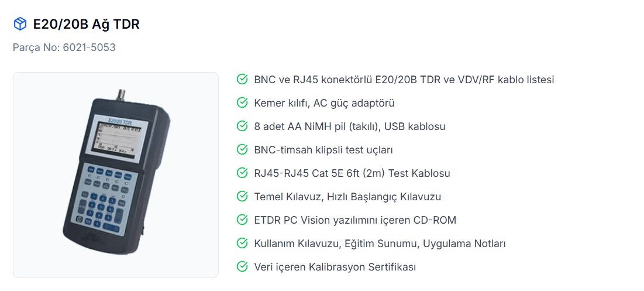Click the checkmark next to Kalibrasyon Sertifikası
The height and width of the screenshot is (291, 644).
click(242, 267)
